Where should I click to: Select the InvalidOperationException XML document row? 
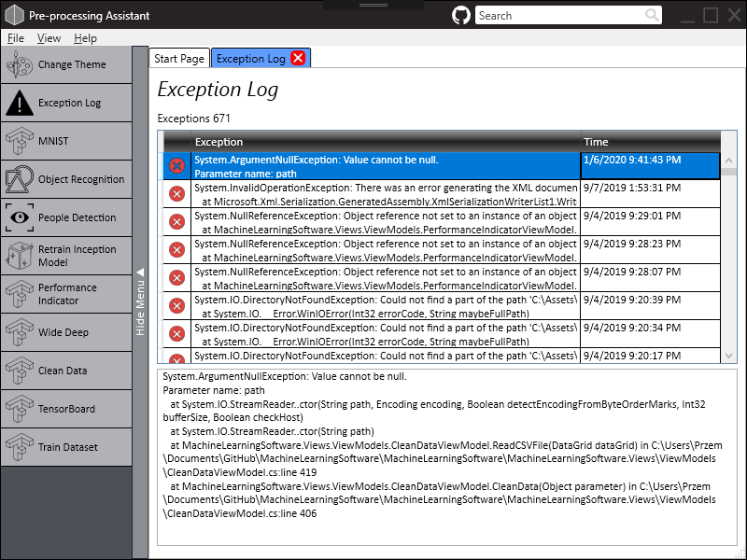coord(442,194)
